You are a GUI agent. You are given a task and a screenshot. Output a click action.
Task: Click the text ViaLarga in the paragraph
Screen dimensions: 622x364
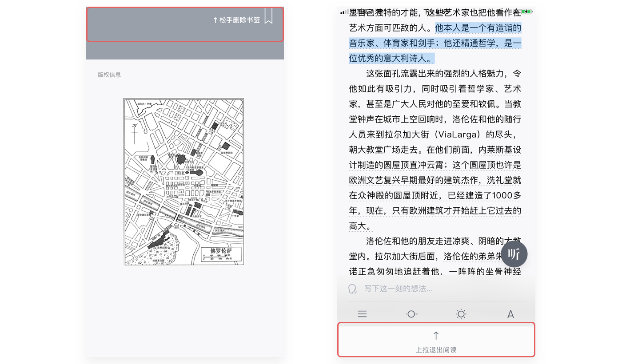pyautogui.click(x=458, y=134)
